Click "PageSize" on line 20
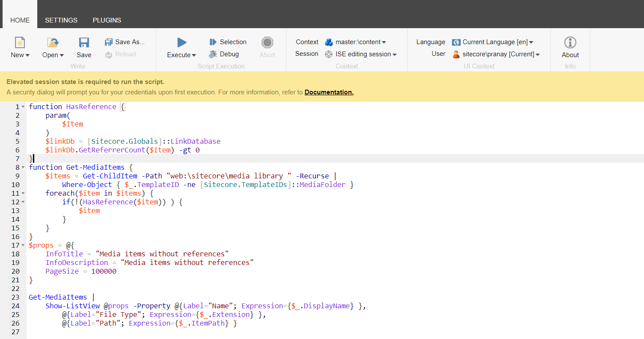 pos(62,271)
